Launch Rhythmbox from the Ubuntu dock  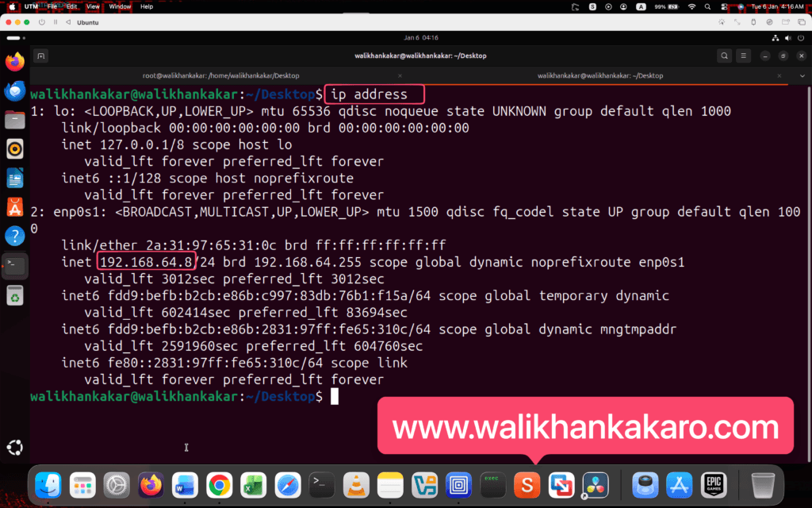point(14,149)
